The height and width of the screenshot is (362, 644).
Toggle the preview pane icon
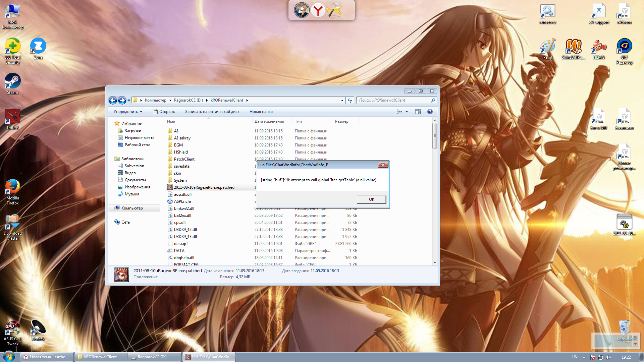(x=418, y=112)
